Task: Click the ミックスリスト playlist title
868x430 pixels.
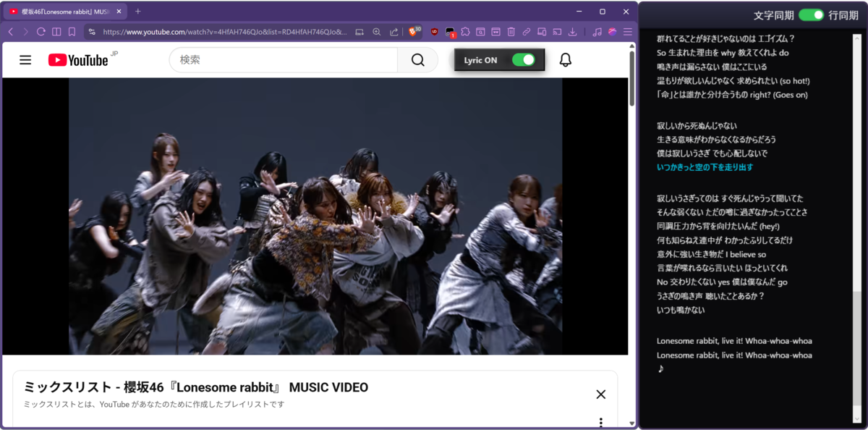Action: point(196,387)
